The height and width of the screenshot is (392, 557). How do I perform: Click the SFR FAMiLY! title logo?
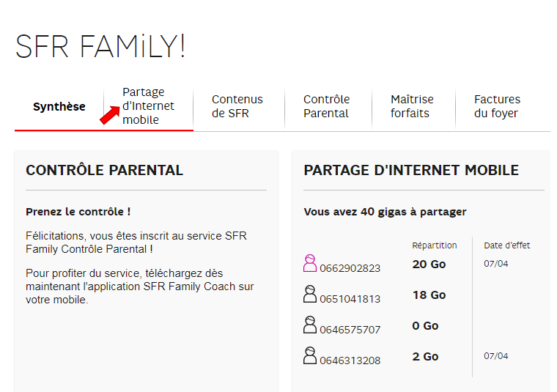coord(100,46)
